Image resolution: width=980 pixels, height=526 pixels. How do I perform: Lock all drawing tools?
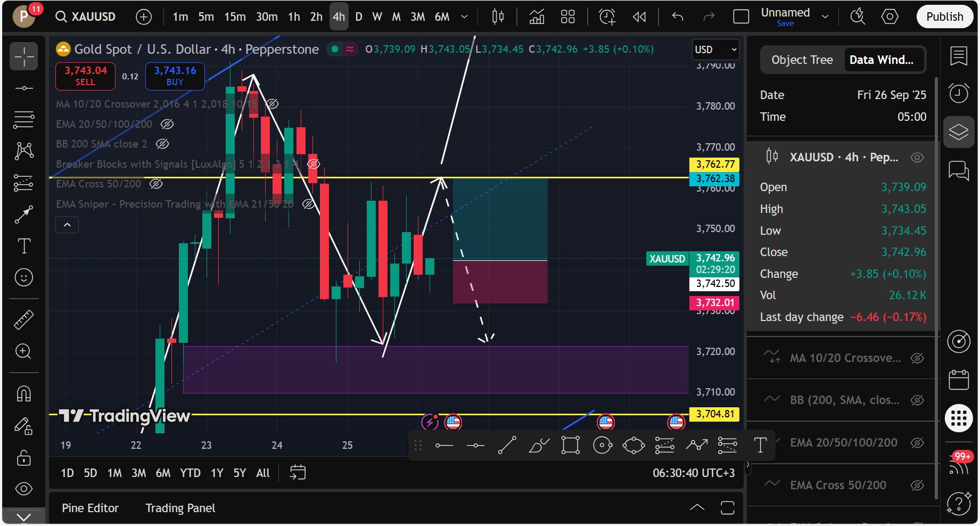pyautogui.click(x=24, y=458)
